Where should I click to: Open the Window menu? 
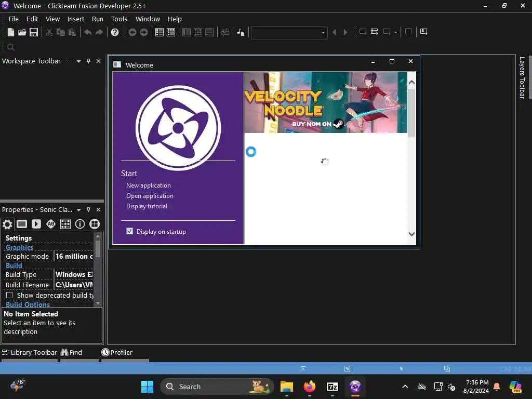[148, 19]
